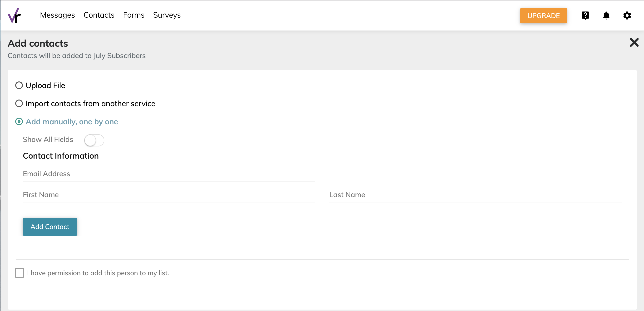This screenshot has width=644, height=311.
Task: Click into the Last Name field
Action: click(x=475, y=195)
